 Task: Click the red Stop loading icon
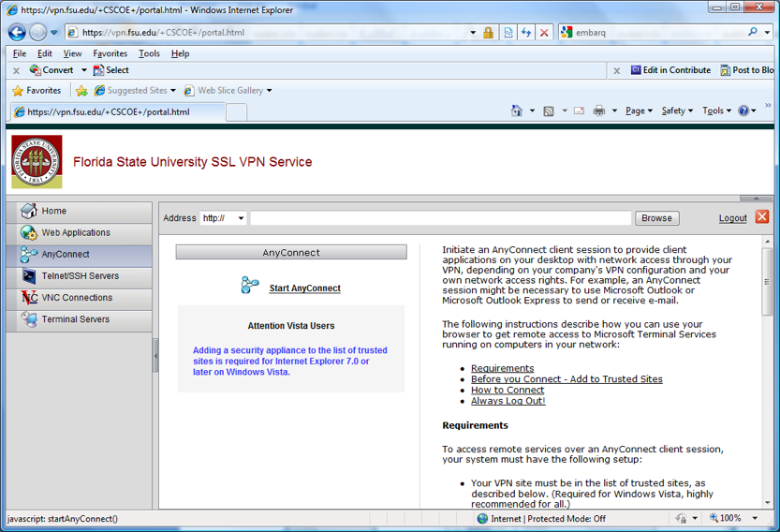click(544, 33)
